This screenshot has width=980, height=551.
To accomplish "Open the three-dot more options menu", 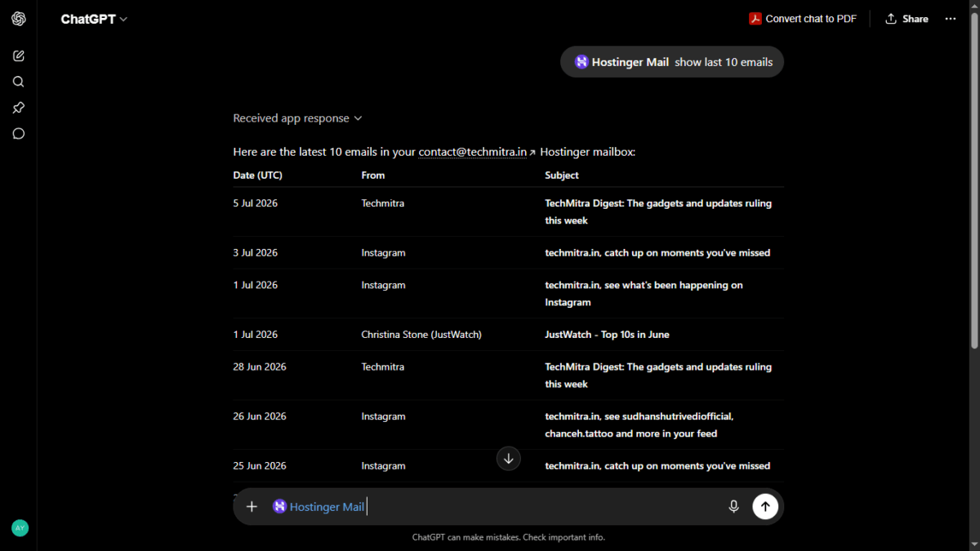I will 951,19.
